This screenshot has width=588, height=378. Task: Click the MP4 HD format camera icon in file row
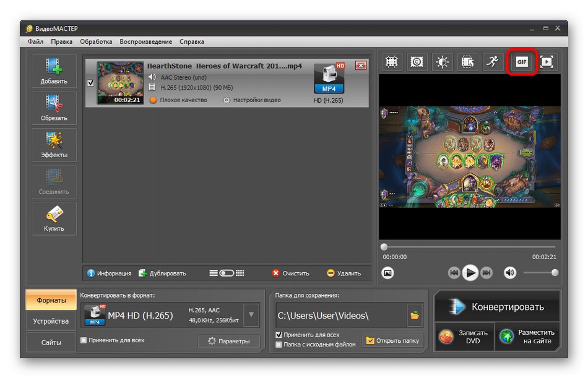pyautogui.click(x=329, y=79)
